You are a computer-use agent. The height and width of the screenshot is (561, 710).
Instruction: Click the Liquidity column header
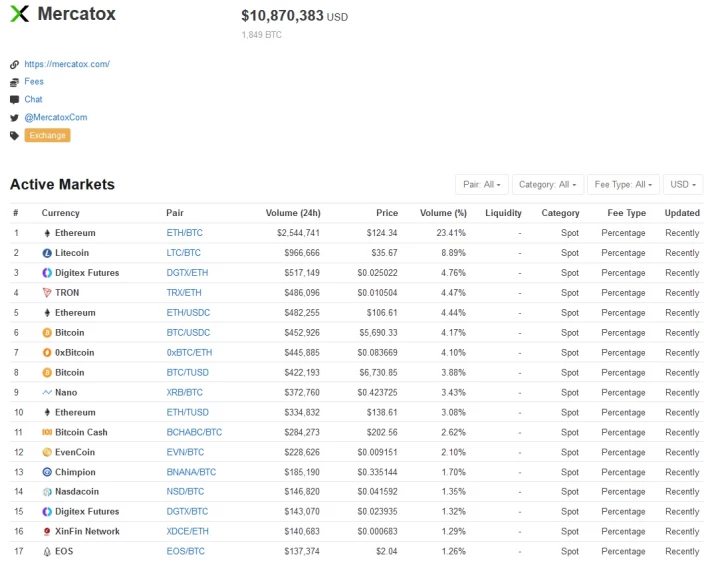[x=503, y=213]
